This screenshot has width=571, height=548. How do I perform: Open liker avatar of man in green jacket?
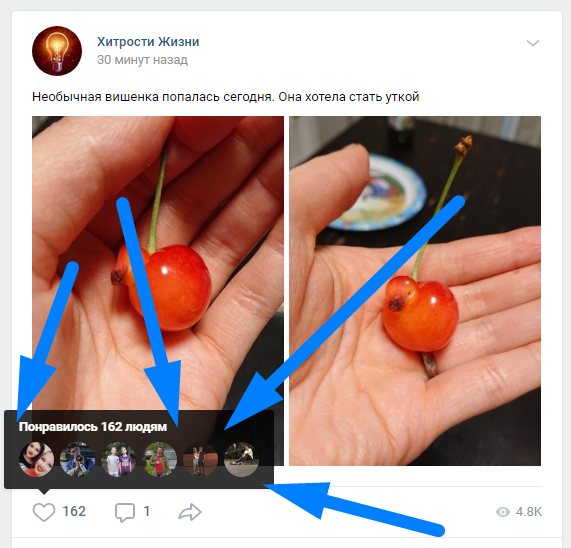pos(160,459)
